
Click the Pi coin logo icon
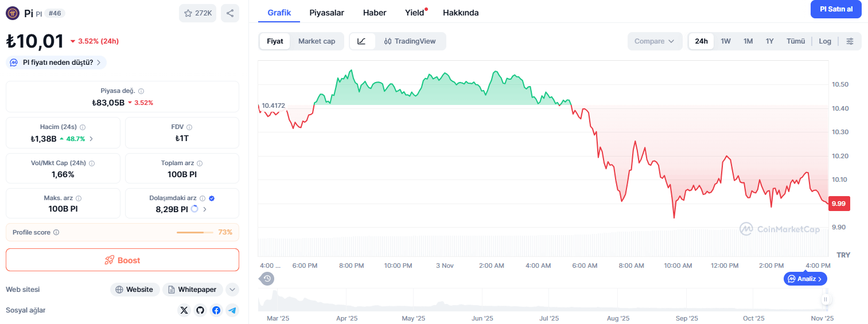click(x=12, y=13)
